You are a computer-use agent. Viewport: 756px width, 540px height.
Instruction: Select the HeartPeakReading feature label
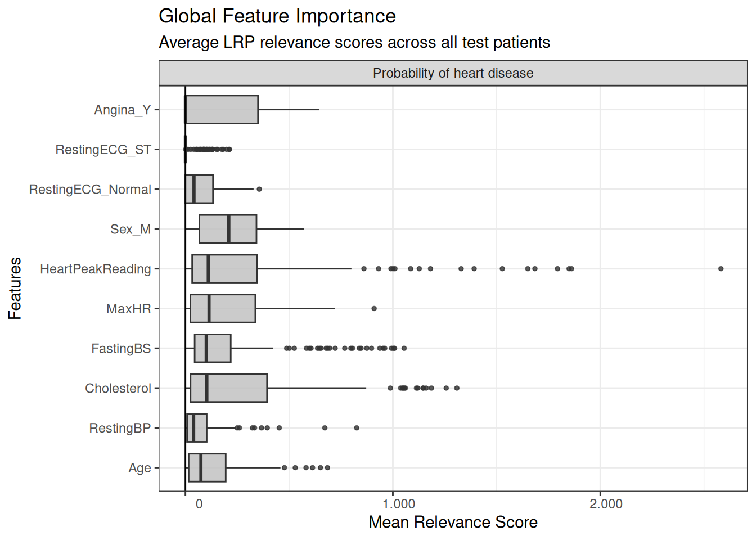(95, 269)
